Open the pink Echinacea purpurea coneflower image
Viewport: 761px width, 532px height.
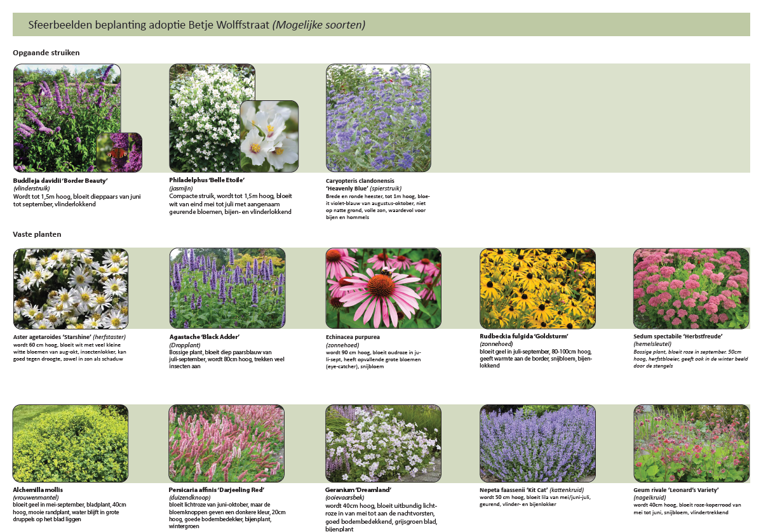click(x=383, y=288)
